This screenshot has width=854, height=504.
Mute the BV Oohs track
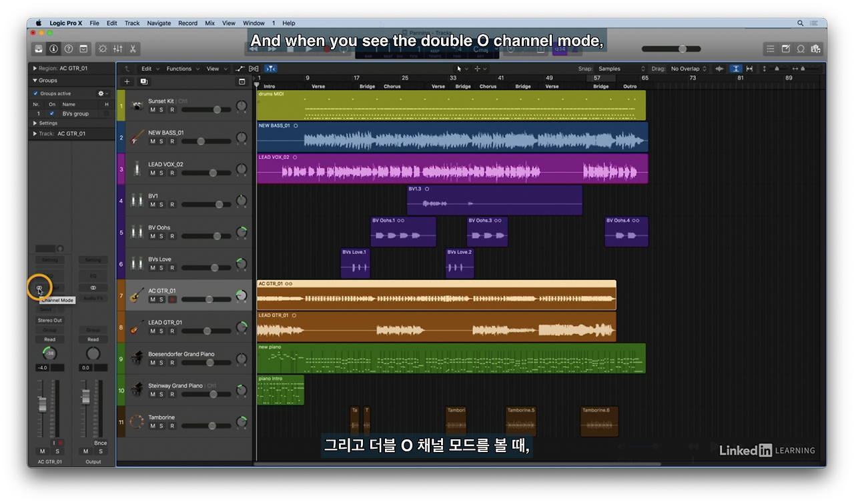pyautogui.click(x=152, y=236)
